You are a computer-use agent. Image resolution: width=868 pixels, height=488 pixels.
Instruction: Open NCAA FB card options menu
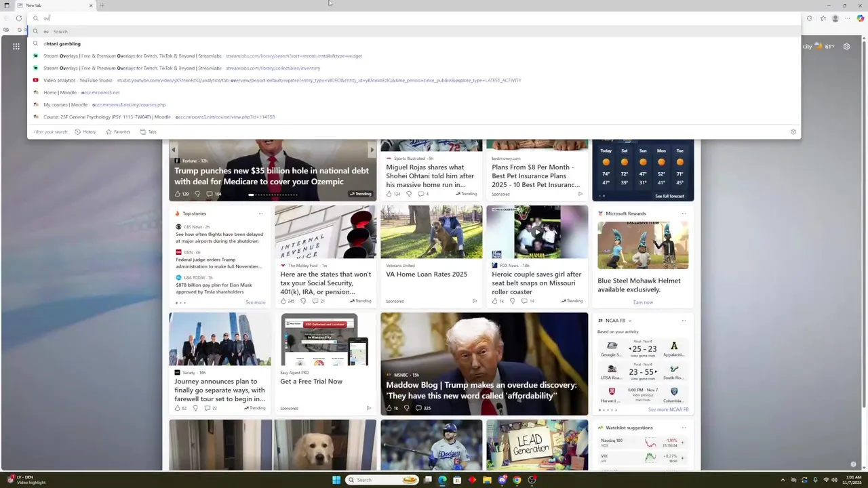684,321
